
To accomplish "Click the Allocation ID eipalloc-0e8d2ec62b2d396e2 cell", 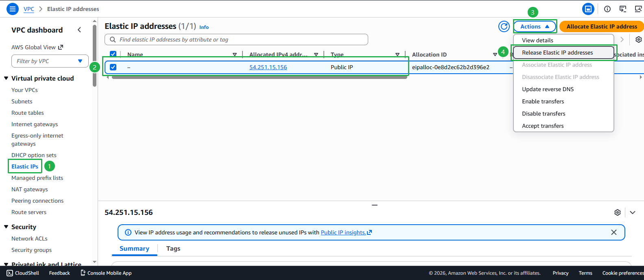I will point(450,67).
